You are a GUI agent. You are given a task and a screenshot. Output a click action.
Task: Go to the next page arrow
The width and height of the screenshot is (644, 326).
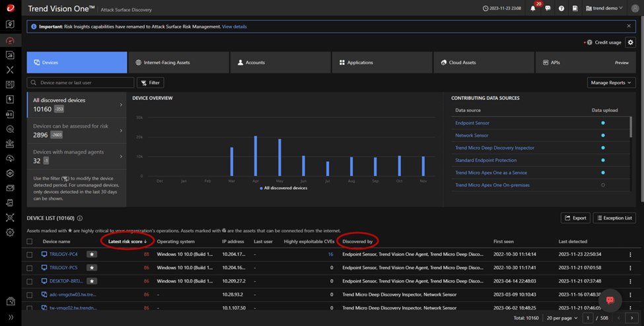click(631, 318)
